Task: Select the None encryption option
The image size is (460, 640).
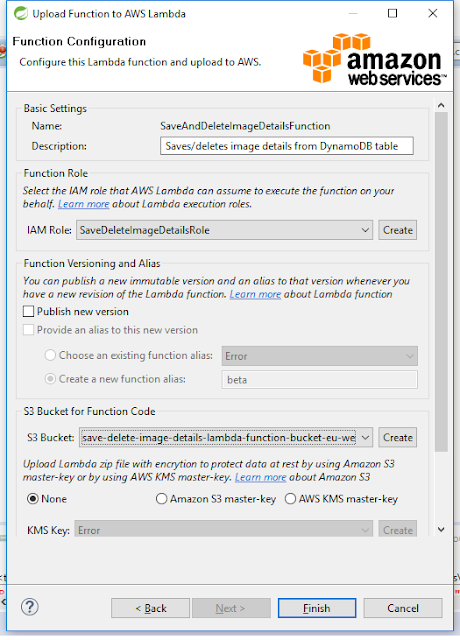Action: tap(33, 499)
